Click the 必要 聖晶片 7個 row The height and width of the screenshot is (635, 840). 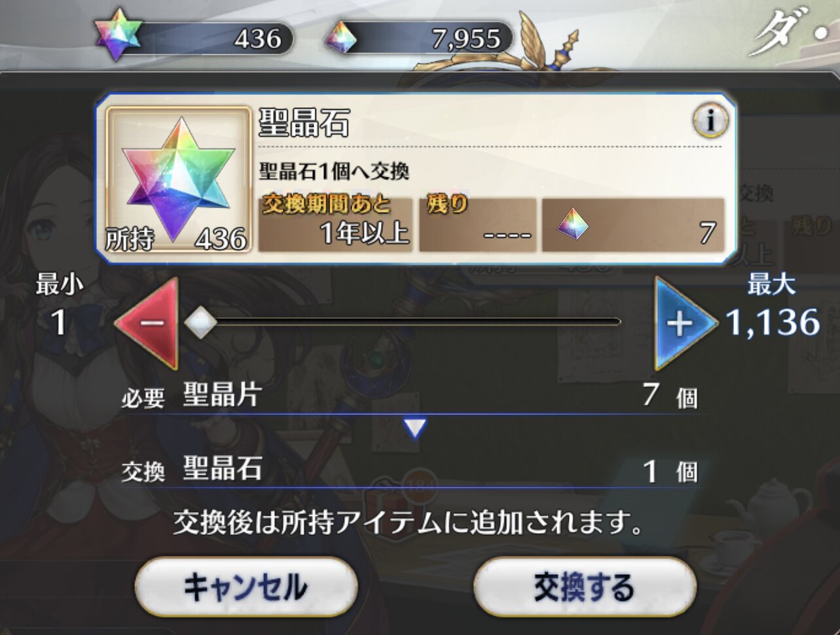(x=409, y=395)
